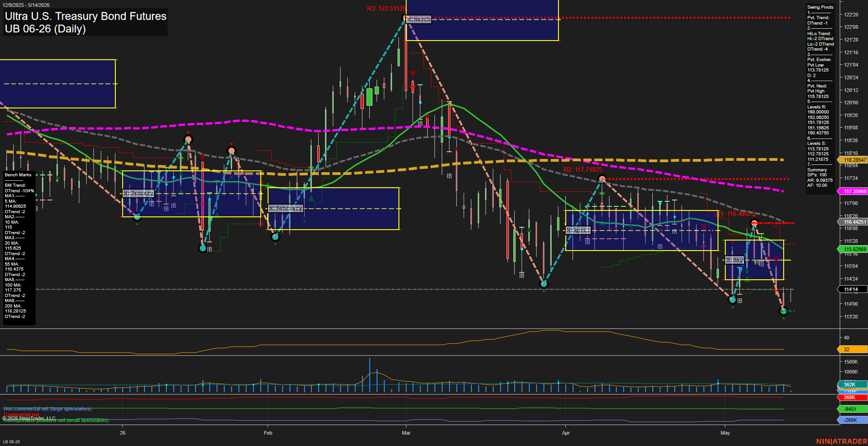Click the R1: 116.40625 resistance label
The image size is (868, 446).
click(x=735, y=214)
